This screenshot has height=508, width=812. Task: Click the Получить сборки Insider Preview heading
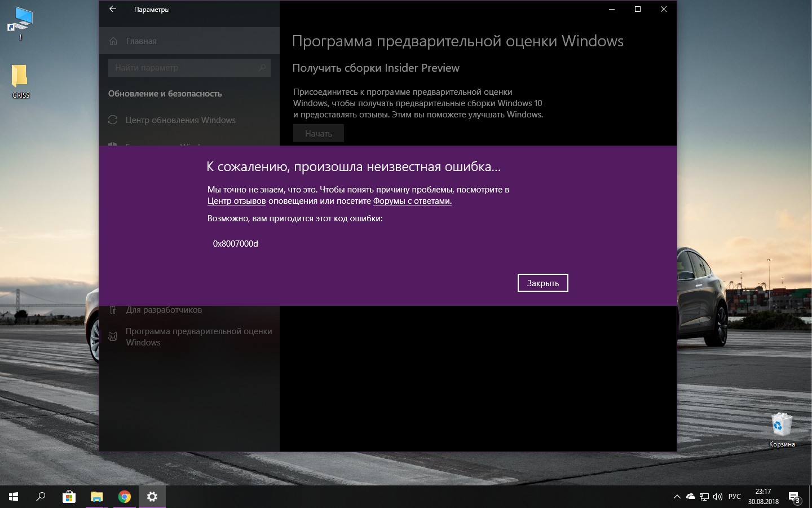tap(376, 68)
